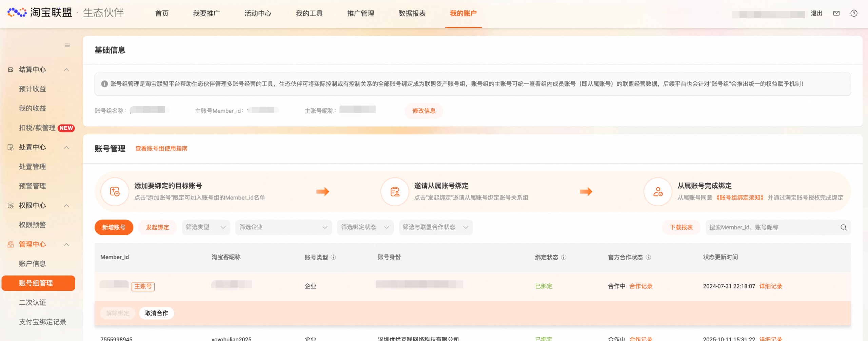Collapse the 管理中心 sidebar section

66,244
